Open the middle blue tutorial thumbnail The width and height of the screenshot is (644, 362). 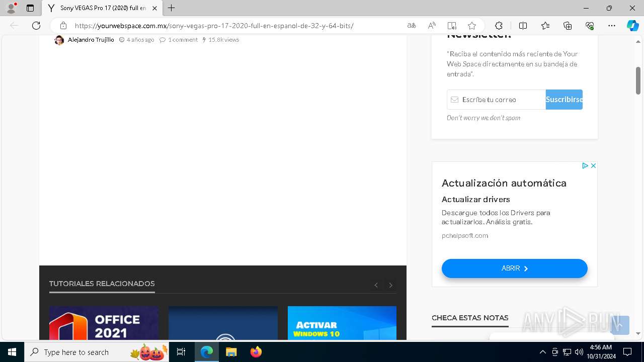pos(223,323)
